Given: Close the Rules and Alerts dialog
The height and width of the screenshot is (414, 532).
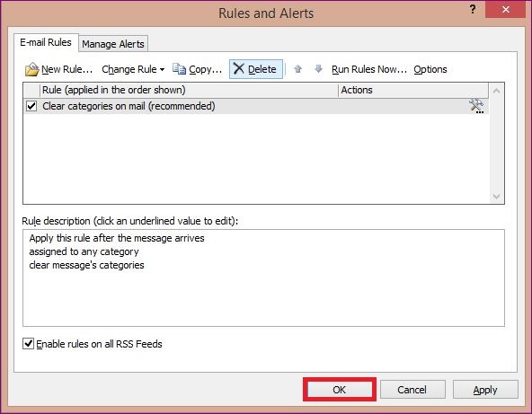Looking at the screenshot, I should click(506, 10).
